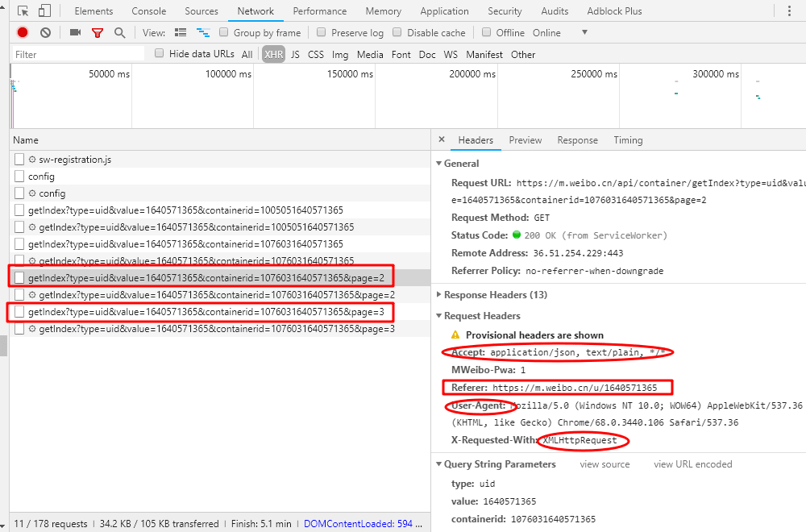This screenshot has width=806, height=532.
Task: Toggle the red filter funnel icon
Action: tap(98, 32)
